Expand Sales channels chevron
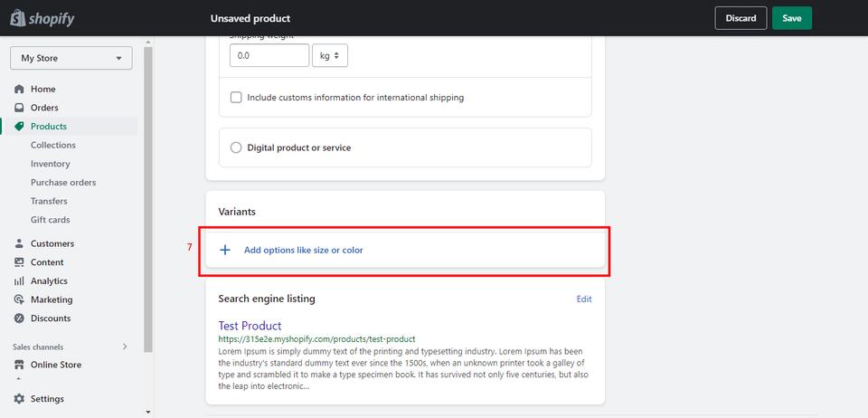868x418 pixels. click(x=125, y=347)
